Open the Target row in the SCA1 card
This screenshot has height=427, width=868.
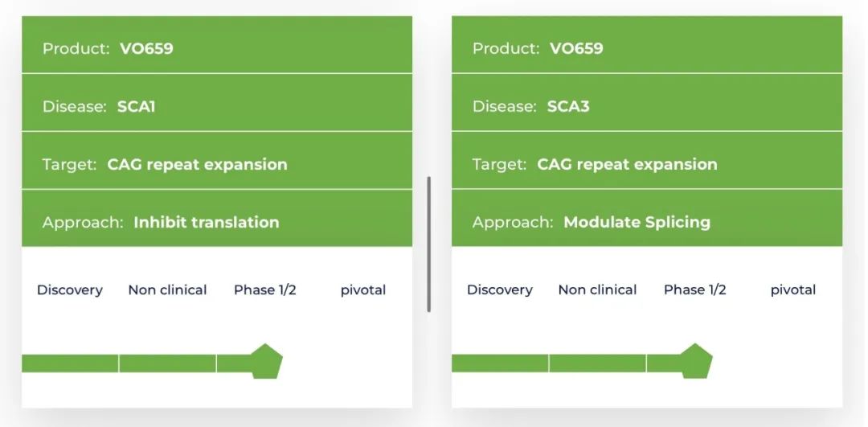(217, 161)
